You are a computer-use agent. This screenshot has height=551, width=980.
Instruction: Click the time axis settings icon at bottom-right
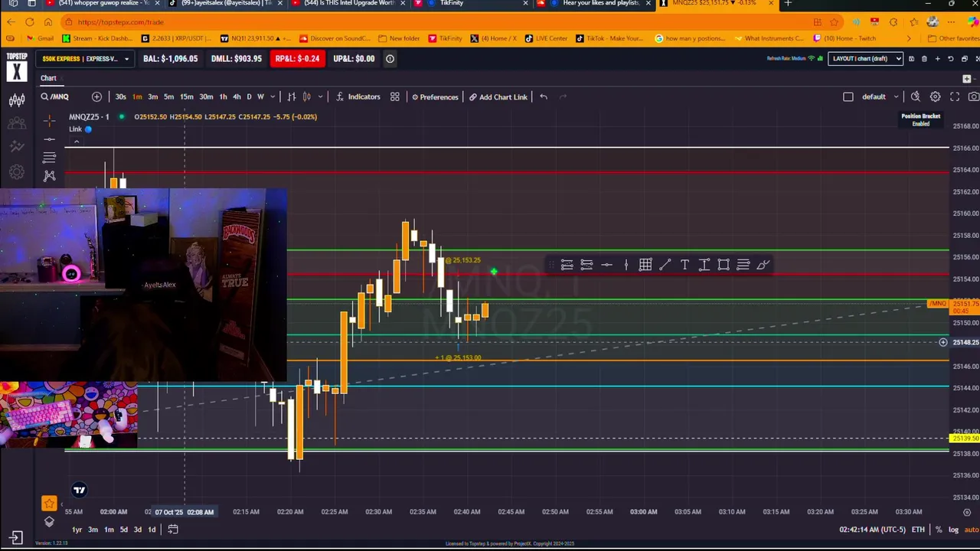[967, 512]
